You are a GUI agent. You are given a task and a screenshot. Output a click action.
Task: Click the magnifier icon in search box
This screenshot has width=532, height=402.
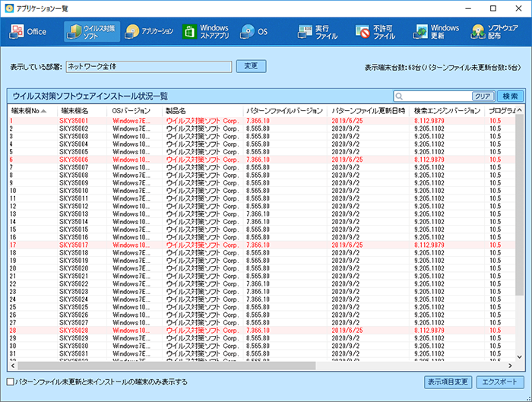coord(399,97)
